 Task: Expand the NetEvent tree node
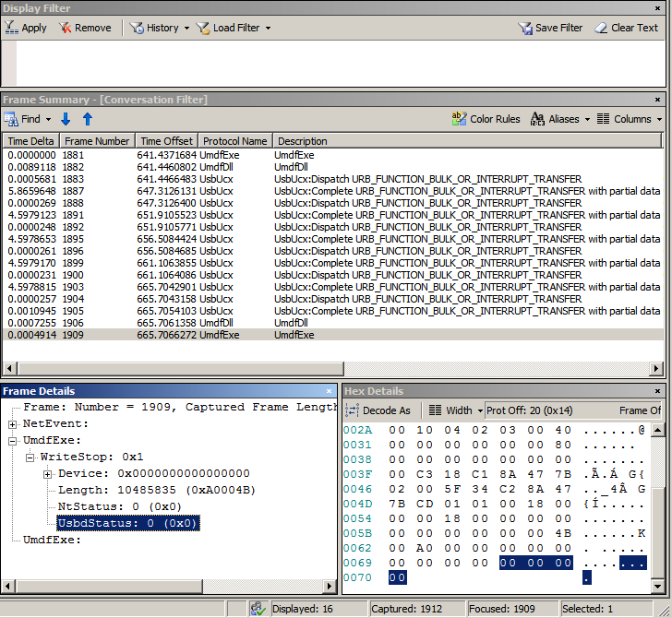[x=13, y=424]
